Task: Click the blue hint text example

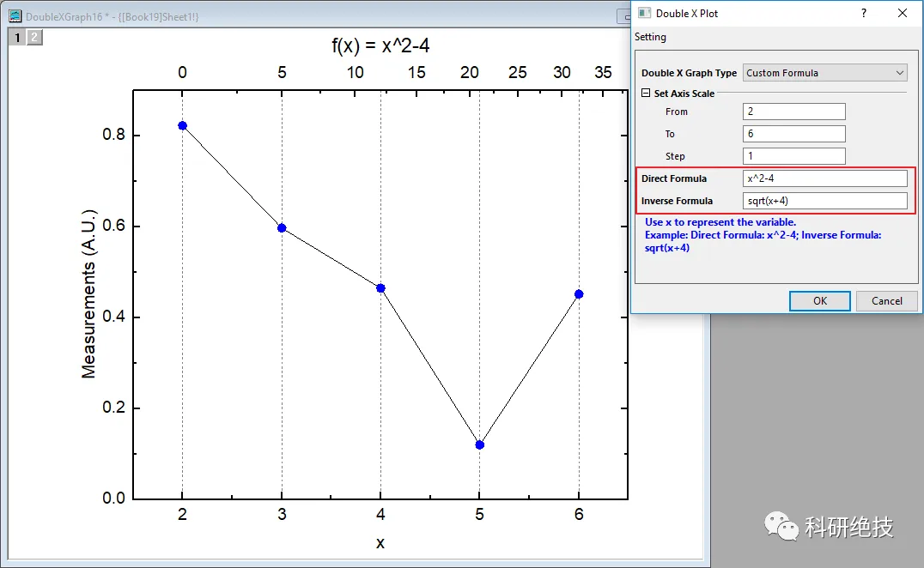Action: coord(763,235)
